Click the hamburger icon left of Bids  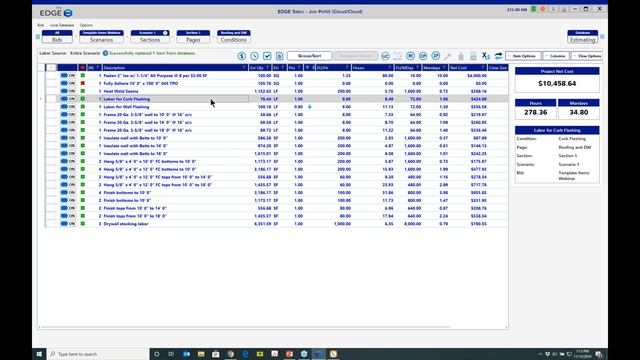tap(38, 37)
